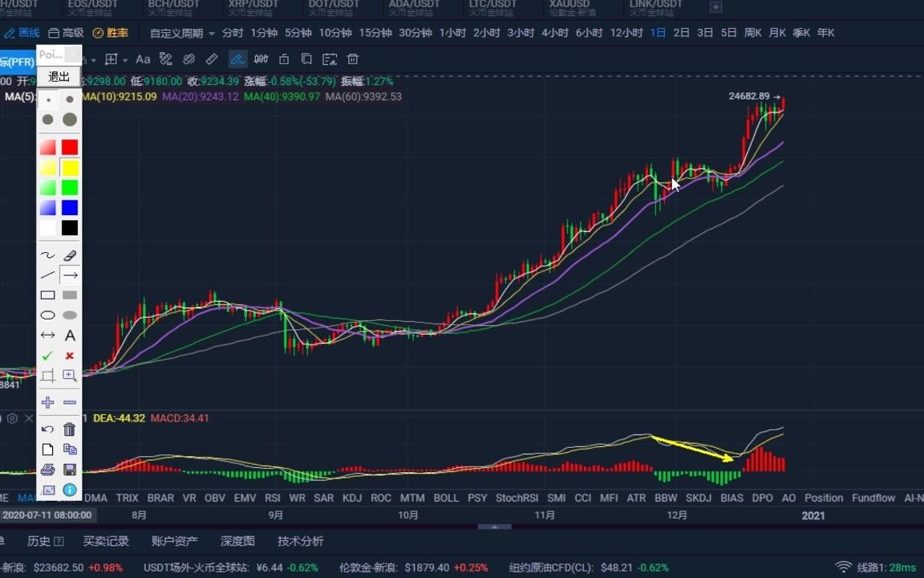The height and width of the screenshot is (578, 924).
Task: Collapse bottom panel via the small arrow handle
Action: coord(494,527)
